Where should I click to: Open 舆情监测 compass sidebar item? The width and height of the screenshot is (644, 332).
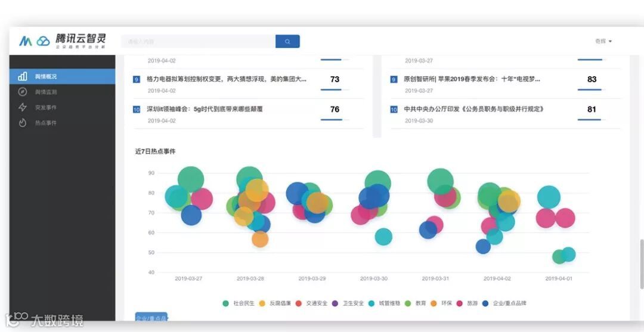63,92
